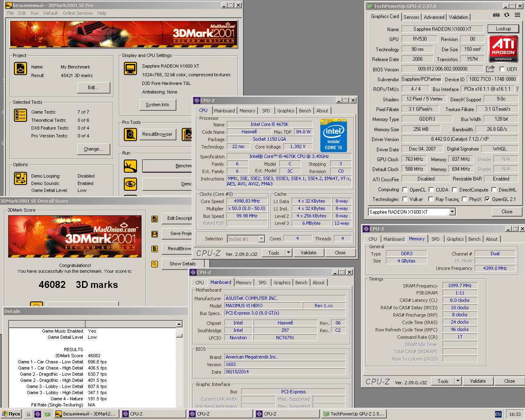Click the System Info button
The height and width of the screenshot is (420, 525).
tap(157, 105)
